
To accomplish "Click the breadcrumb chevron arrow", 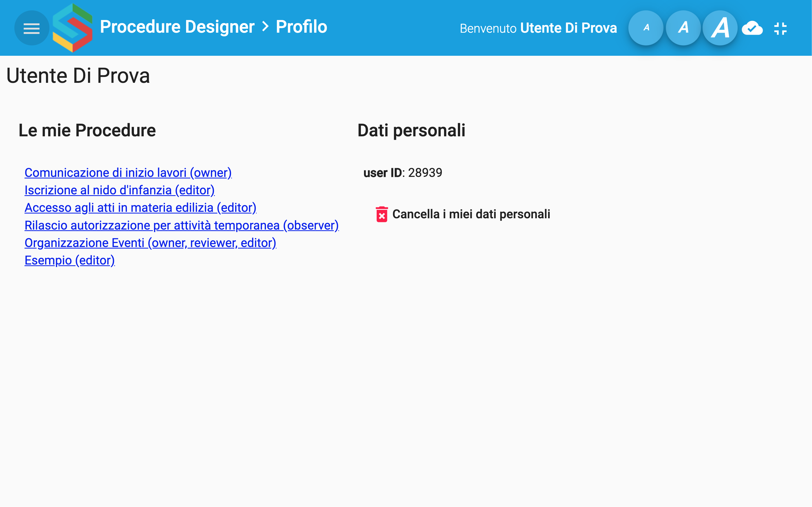I will [265, 26].
